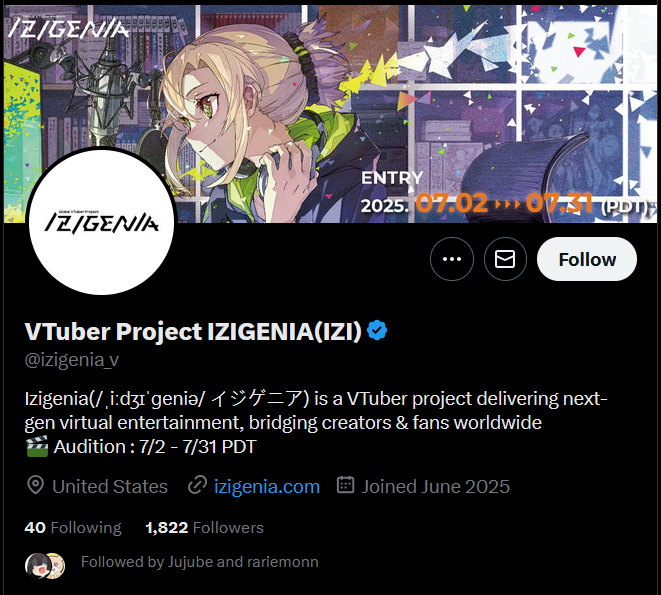
Task: Click the calendar joined-date icon
Action: tap(346, 485)
